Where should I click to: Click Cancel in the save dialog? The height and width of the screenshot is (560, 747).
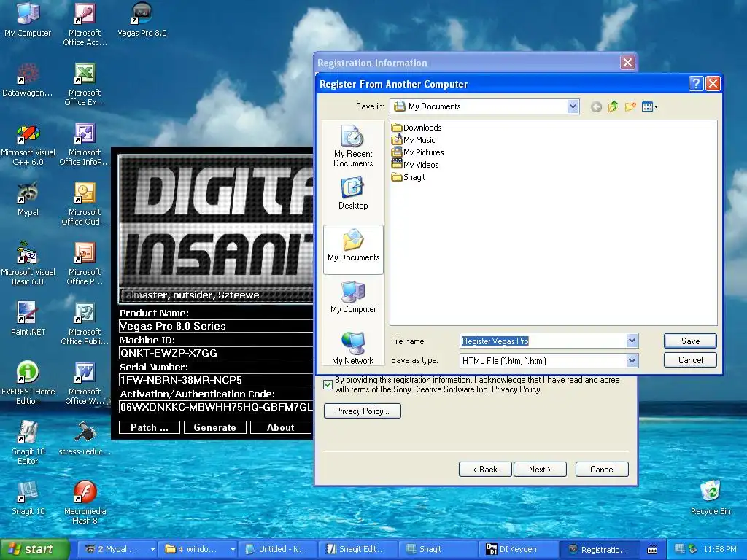click(690, 360)
